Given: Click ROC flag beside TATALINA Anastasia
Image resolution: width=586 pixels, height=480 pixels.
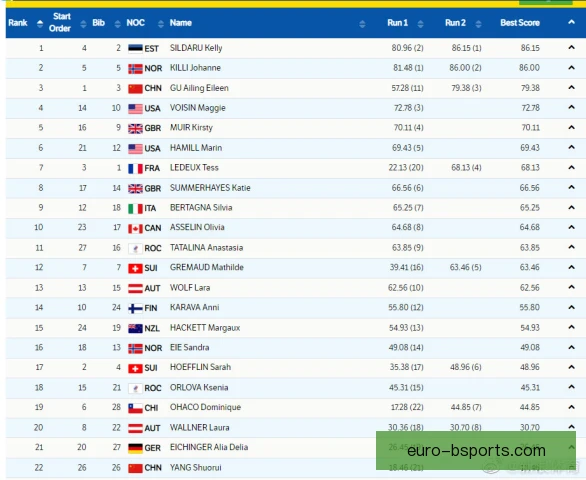Looking at the screenshot, I should (x=135, y=249).
